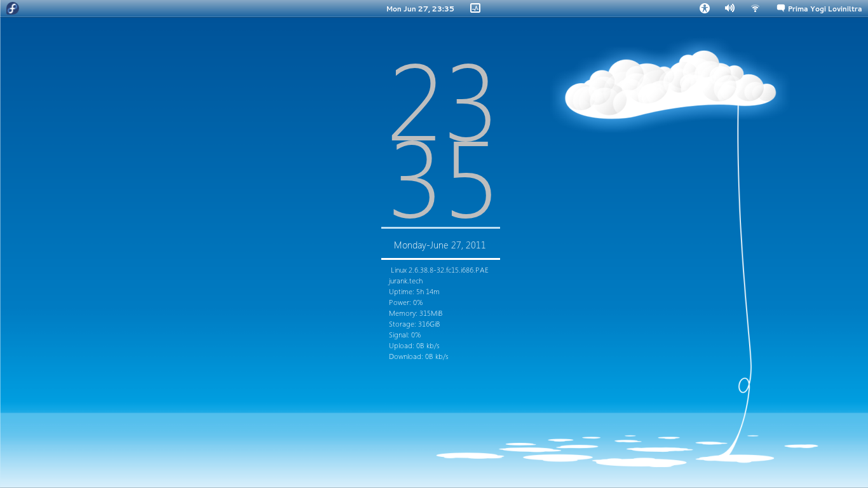Open the system monitor icon in the top bar
Screen dimensions: 868x488
coord(475,8)
